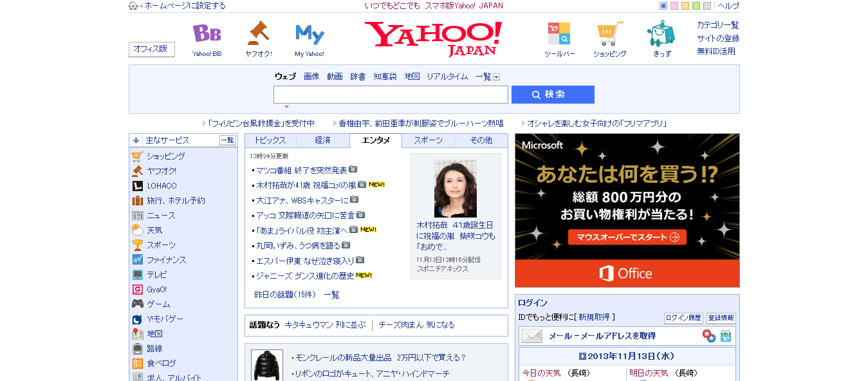Select the blue page theme swatch
The width and height of the screenshot is (868, 381).
coord(663,6)
